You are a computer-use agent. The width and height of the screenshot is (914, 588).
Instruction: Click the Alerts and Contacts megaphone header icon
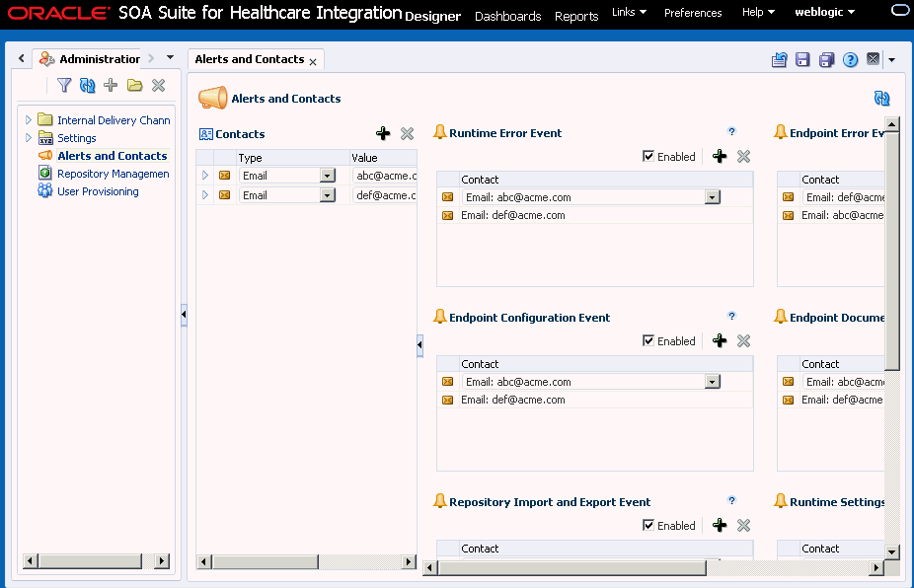[x=213, y=98]
